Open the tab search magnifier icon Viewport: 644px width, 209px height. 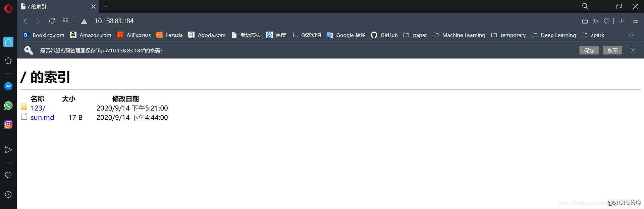[585, 6]
